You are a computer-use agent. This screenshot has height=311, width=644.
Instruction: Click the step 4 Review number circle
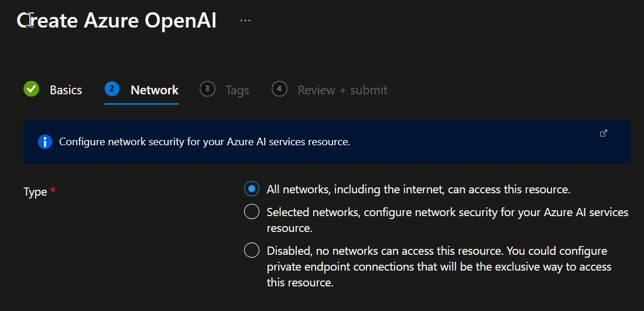tap(279, 89)
